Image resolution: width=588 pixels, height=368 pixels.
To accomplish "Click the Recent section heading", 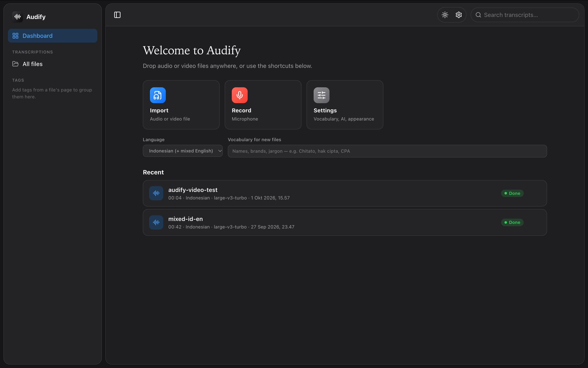I will click(153, 172).
